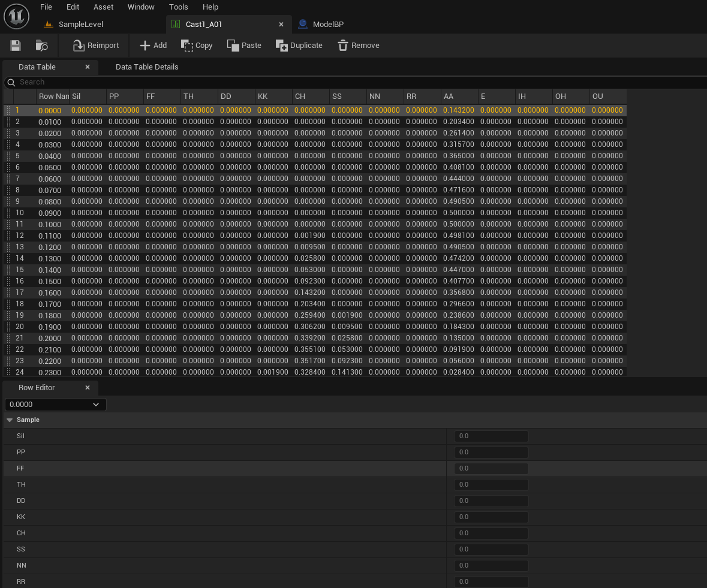Click the search magnifier icon

pos(11,82)
